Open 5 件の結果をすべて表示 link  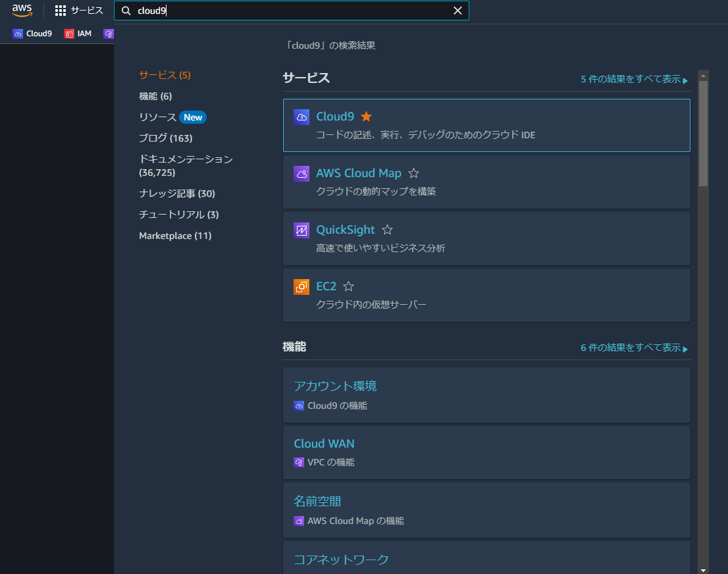point(633,79)
